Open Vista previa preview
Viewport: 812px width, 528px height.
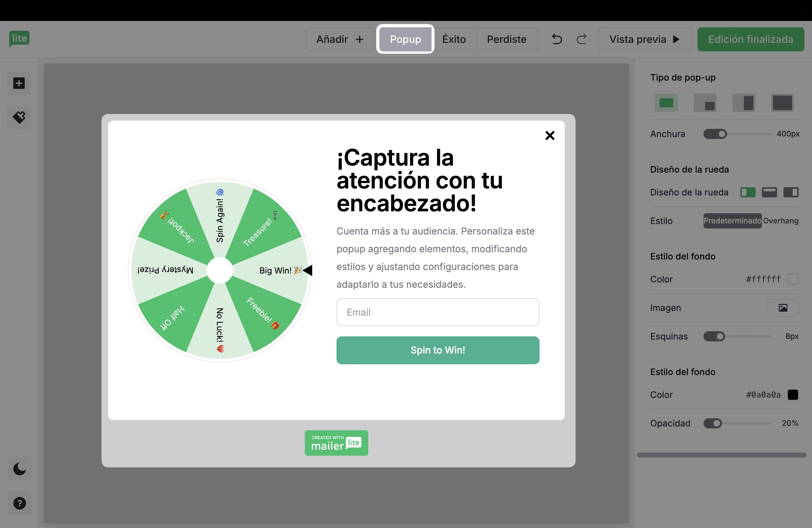(645, 39)
